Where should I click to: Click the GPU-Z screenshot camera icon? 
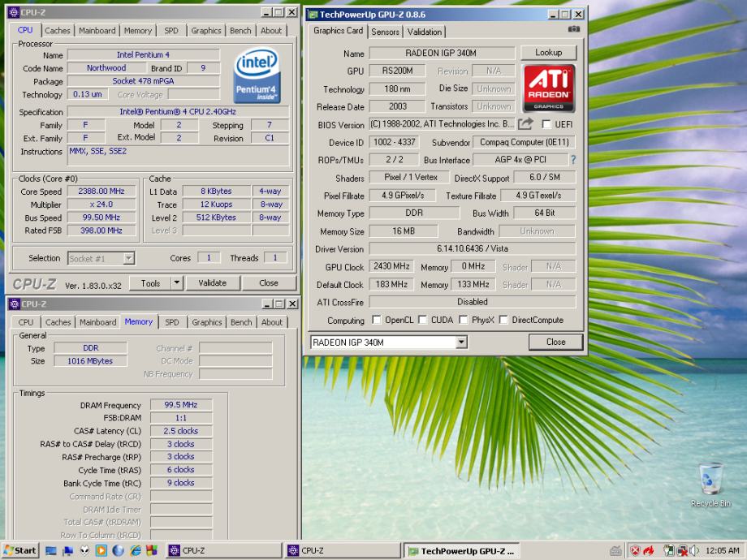[x=574, y=29]
